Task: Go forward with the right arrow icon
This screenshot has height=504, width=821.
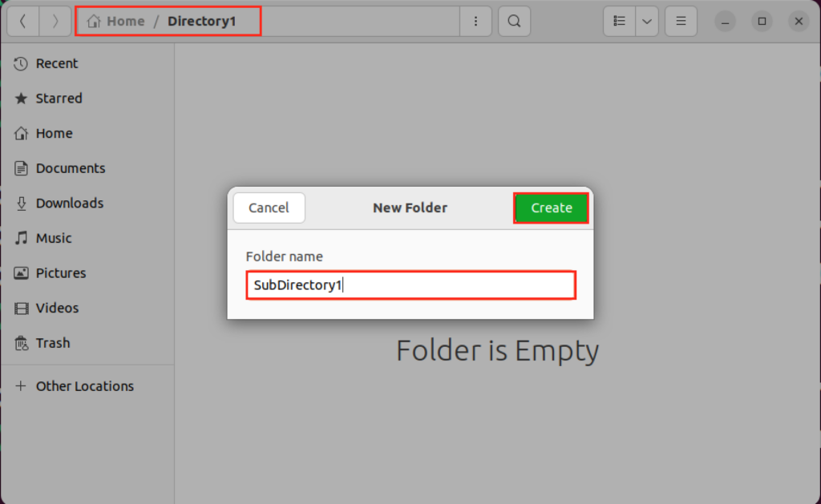Action: 55,22
